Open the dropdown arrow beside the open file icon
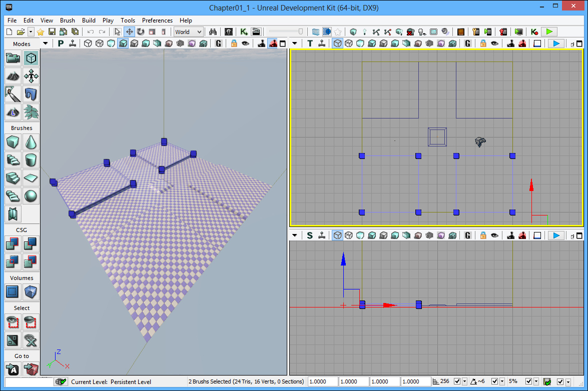The width and height of the screenshot is (588, 391). [x=31, y=31]
